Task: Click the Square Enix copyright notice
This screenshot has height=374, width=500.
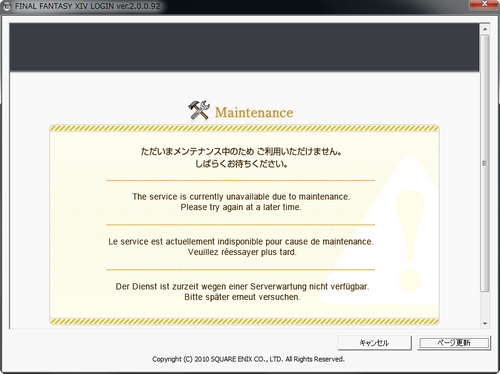Action: point(248,359)
